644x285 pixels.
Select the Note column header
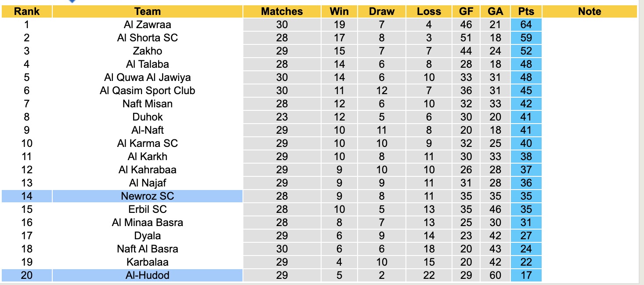[589, 11]
